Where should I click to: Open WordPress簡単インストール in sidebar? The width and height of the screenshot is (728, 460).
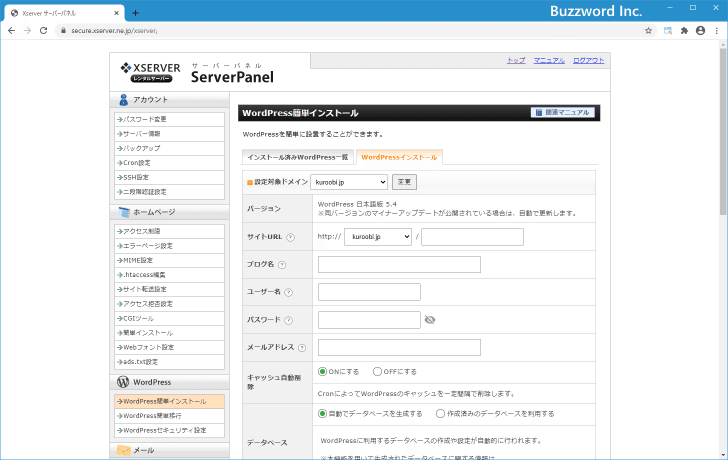pos(169,402)
